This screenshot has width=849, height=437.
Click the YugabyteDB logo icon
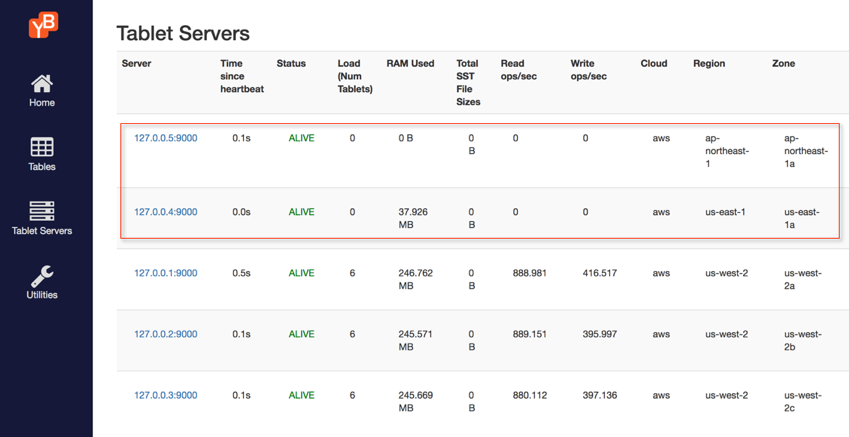click(x=42, y=25)
